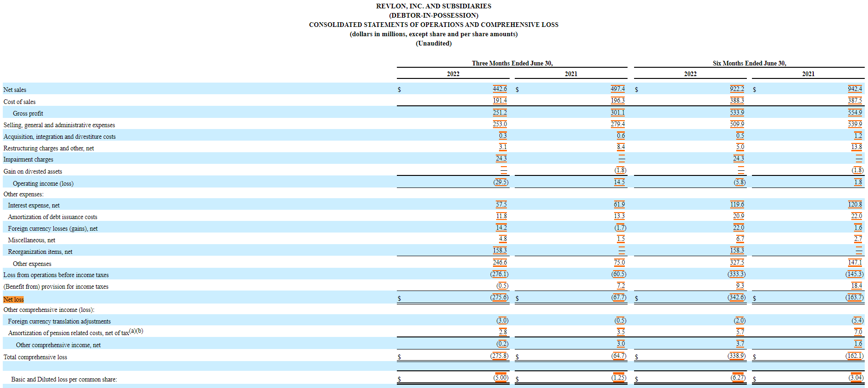Select the loss per share value (6.27)

coord(738,377)
